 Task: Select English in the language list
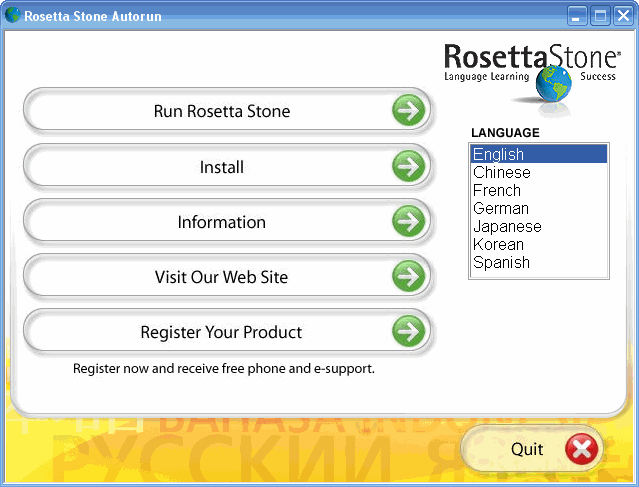[539, 154]
